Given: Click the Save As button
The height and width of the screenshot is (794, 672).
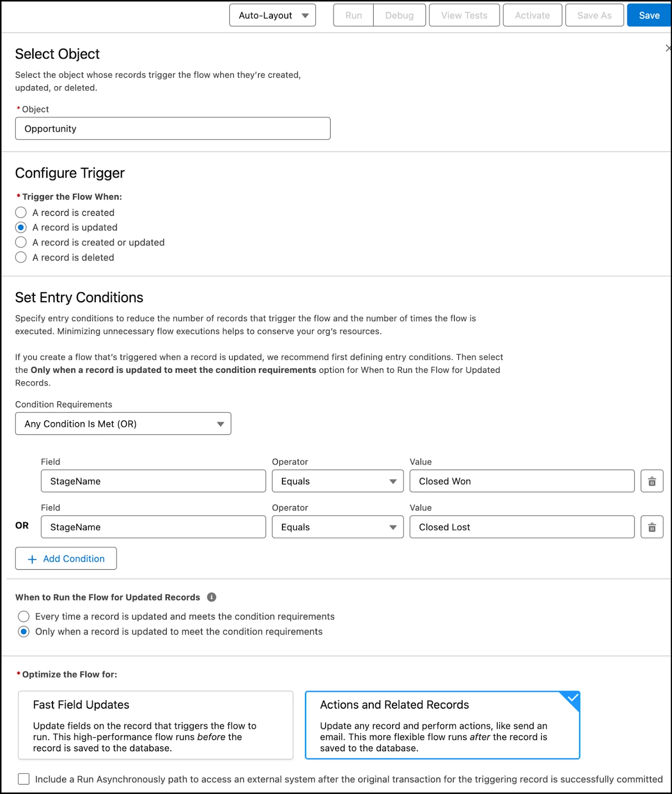Looking at the screenshot, I should coord(595,15).
